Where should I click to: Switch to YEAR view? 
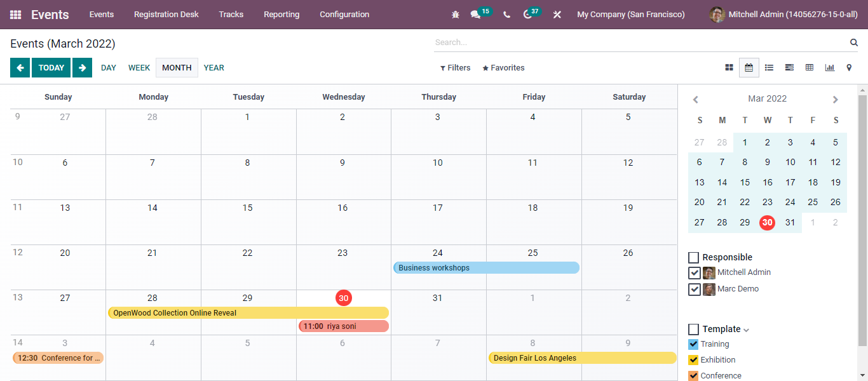coord(214,68)
